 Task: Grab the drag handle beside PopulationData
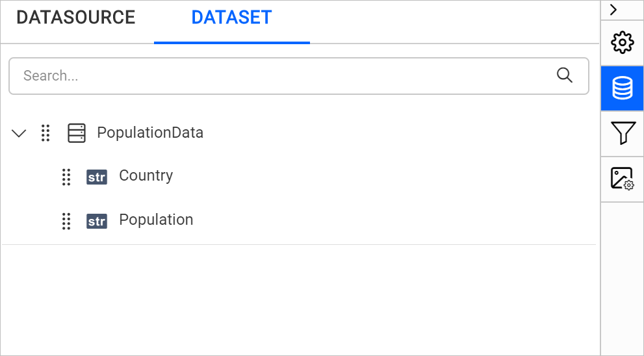pos(45,133)
